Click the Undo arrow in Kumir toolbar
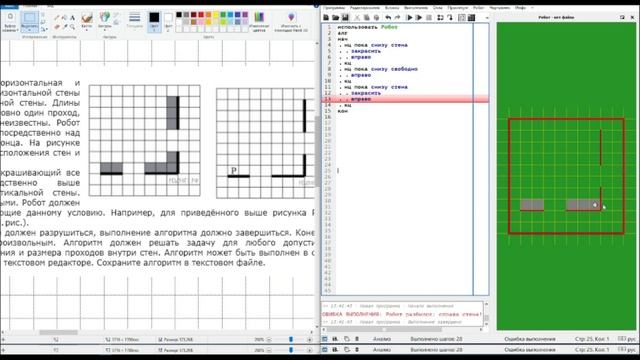Viewport: 640px width, 360px height. (x=388, y=18)
